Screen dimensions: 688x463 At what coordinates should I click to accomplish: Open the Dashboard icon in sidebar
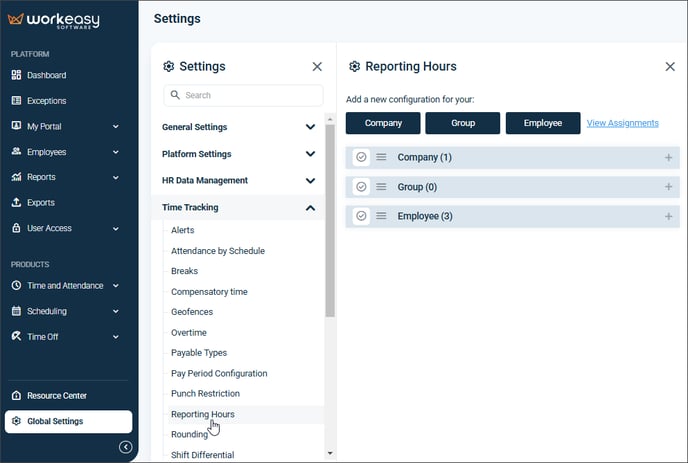(x=16, y=75)
